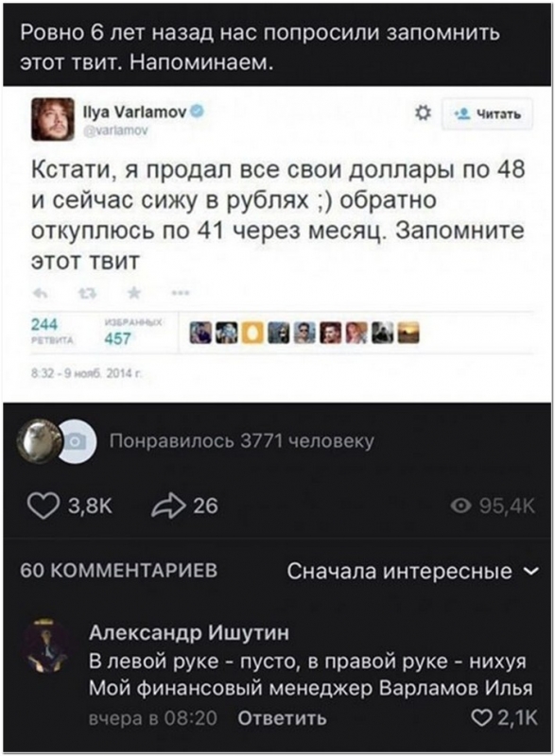
Task: Open the 'Понравилось 3771 человеку' likes list
Action: (242, 441)
